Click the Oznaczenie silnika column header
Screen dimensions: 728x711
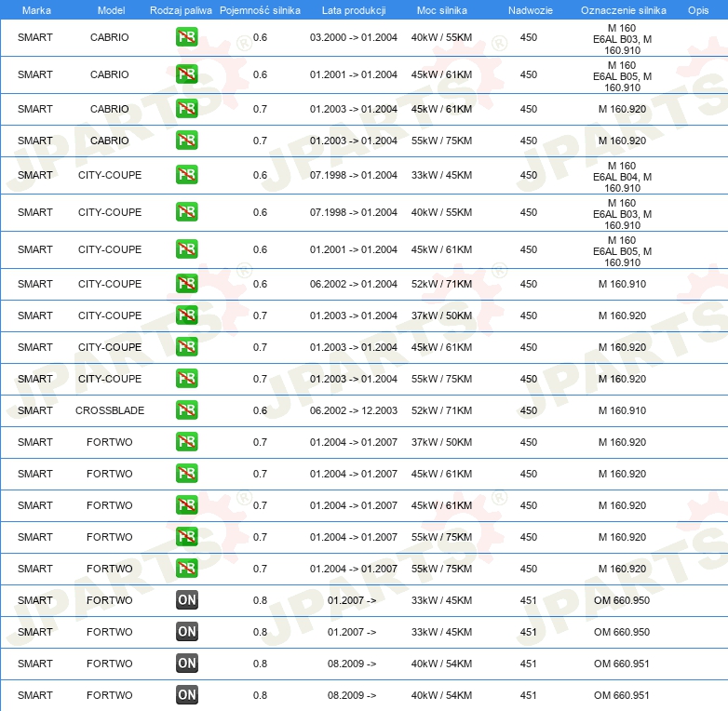click(624, 10)
